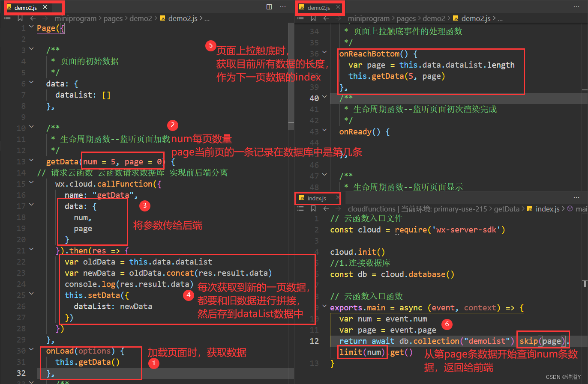Split the left editor pane
The width and height of the screenshot is (588, 384).
coord(269,7)
